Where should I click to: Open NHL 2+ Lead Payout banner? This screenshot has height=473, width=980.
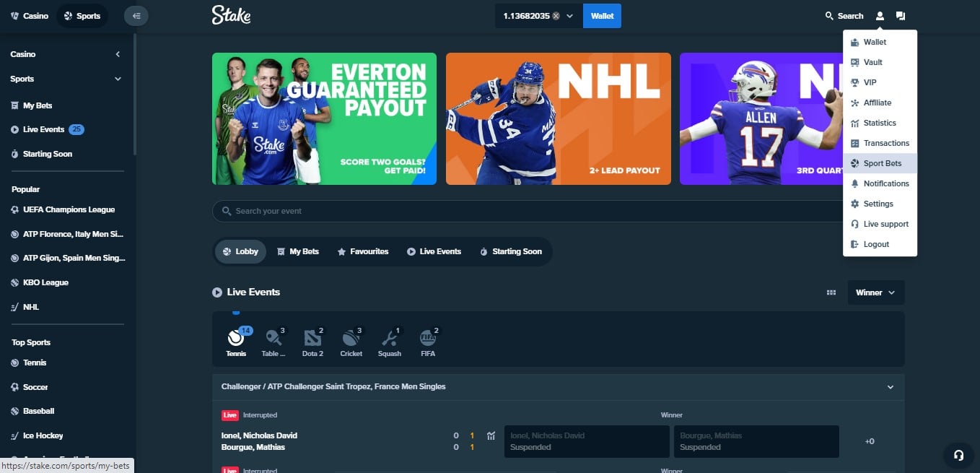point(559,118)
